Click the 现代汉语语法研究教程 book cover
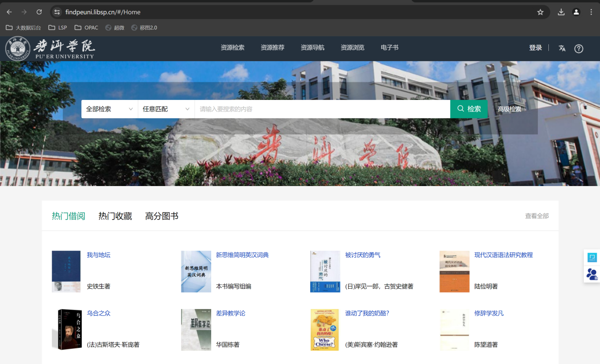The height and width of the screenshot is (364, 600). point(454,272)
